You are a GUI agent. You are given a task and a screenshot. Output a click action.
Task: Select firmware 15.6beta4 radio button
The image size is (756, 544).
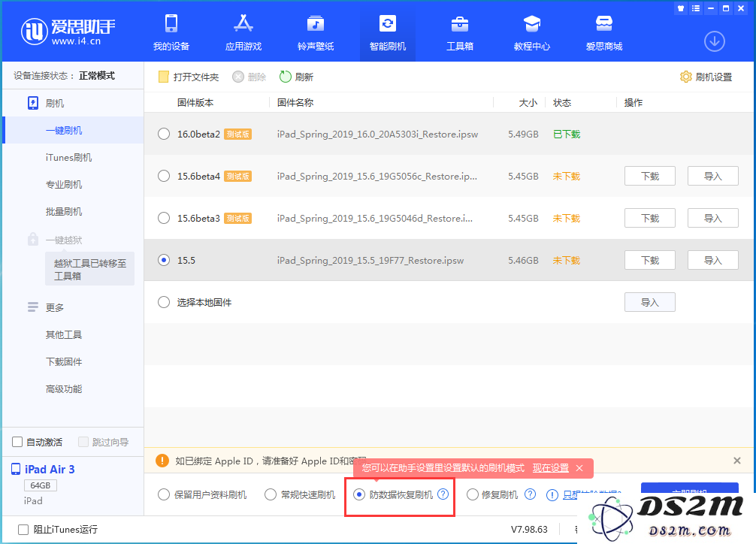tap(164, 176)
